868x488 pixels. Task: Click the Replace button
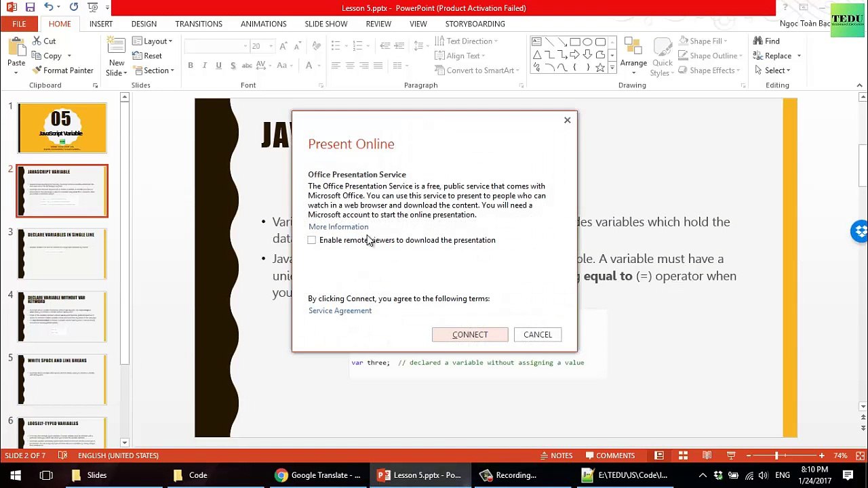772,56
